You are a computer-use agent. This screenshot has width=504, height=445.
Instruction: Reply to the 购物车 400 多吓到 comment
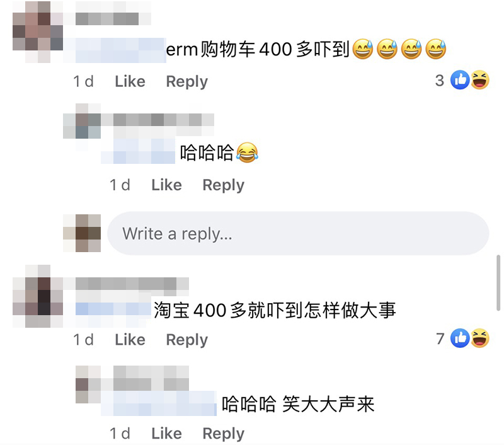(x=186, y=82)
